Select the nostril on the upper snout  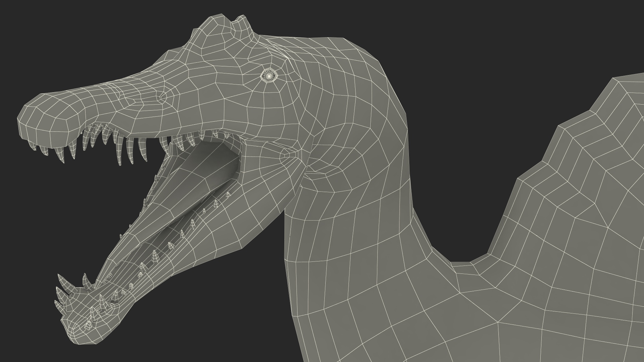pyautogui.click(x=162, y=98)
